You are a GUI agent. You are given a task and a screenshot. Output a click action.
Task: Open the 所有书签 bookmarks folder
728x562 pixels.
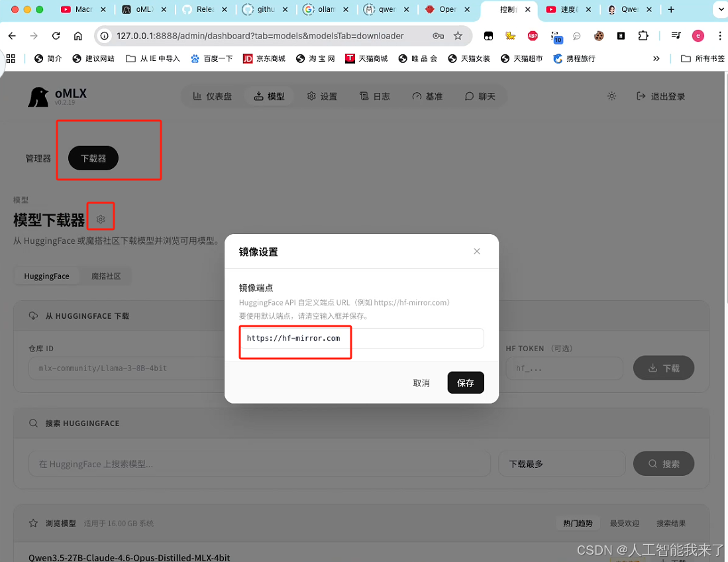click(x=702, y=58)
